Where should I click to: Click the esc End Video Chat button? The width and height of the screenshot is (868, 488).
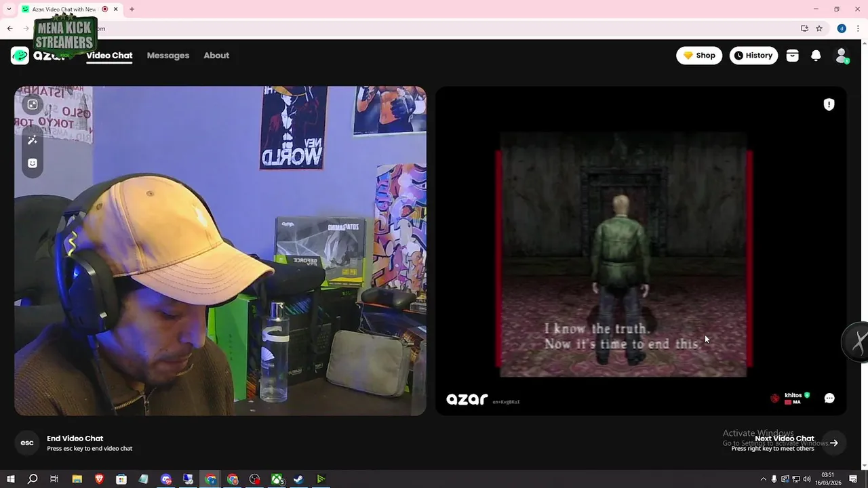27,443
